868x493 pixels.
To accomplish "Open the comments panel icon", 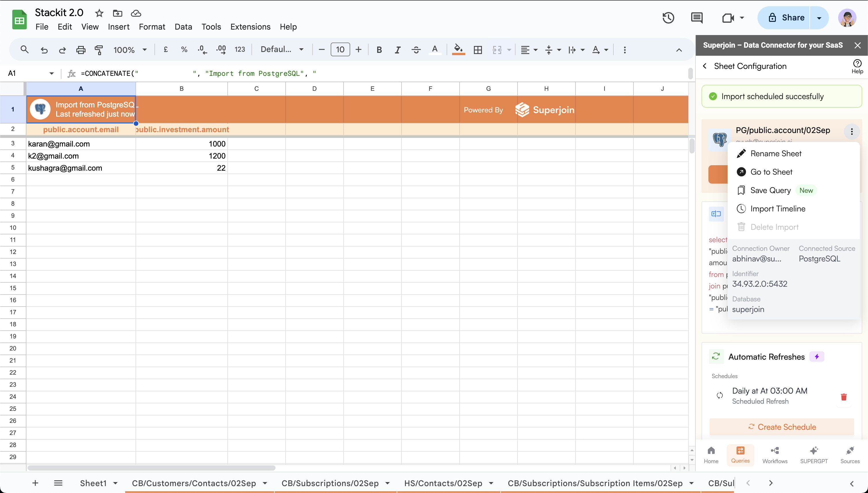I will click(x=697, y=18).
